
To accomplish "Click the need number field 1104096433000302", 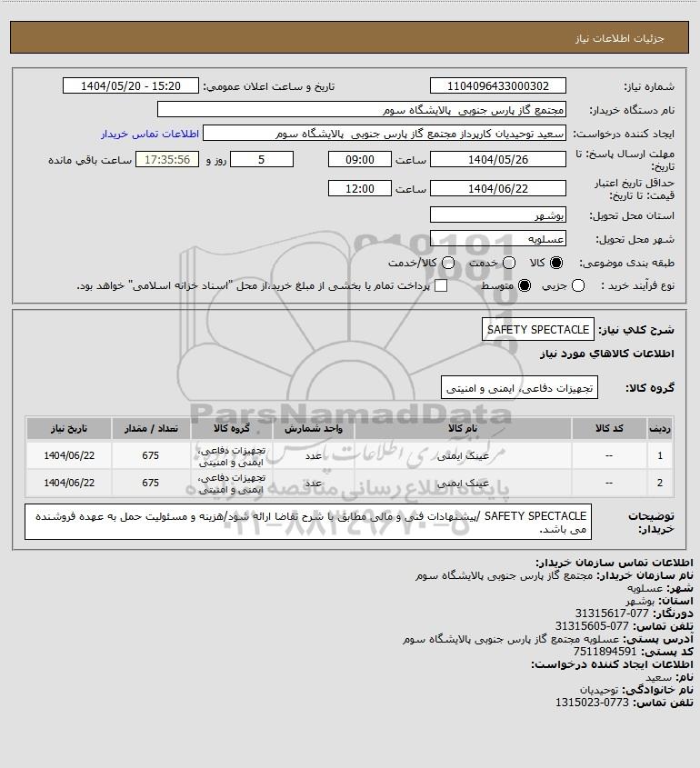I will click(x=497, y=85).
